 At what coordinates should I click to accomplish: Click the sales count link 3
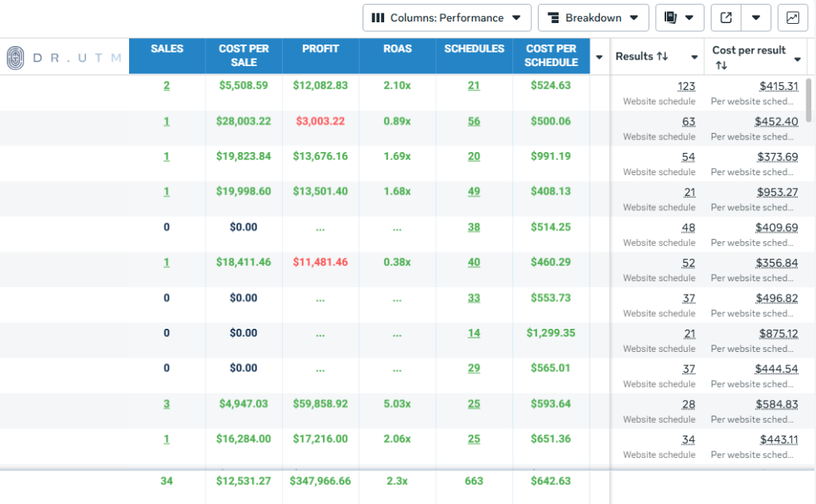(x=167, y=404)
